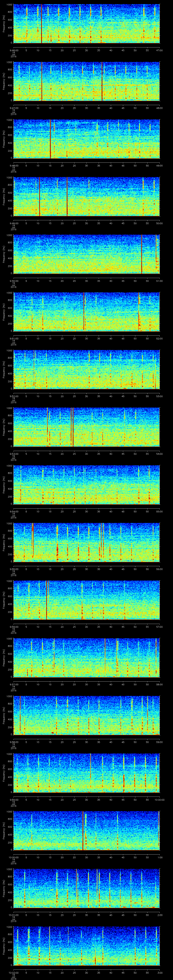Viewport: 173px width, 980px height.
Task: Select the spectrogram panel starting at 9:52:00
Action: pyautogui.click(x=86, y=369)
